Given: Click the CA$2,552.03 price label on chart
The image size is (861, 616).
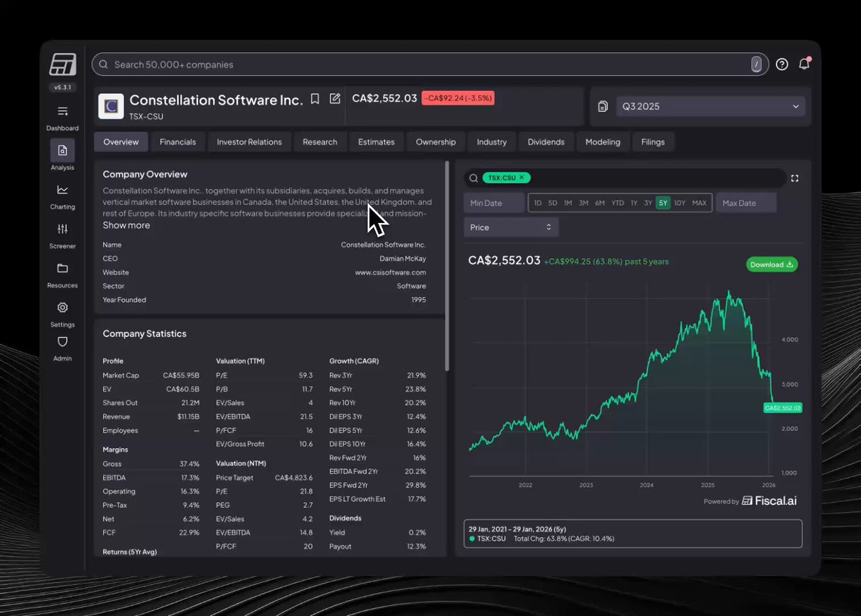Looking at the screenshot, I should (x=783, y=407).
